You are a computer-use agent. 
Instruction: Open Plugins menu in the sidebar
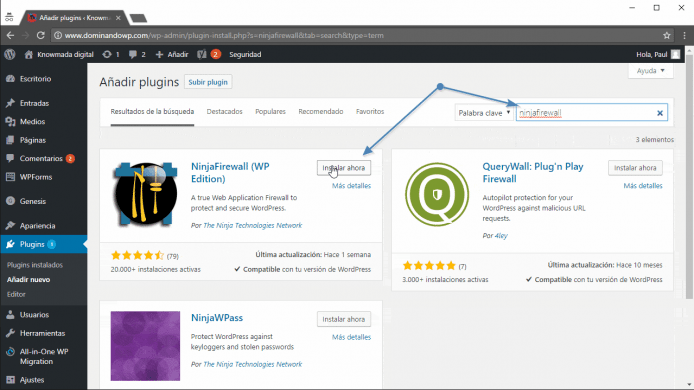point(43,244)
